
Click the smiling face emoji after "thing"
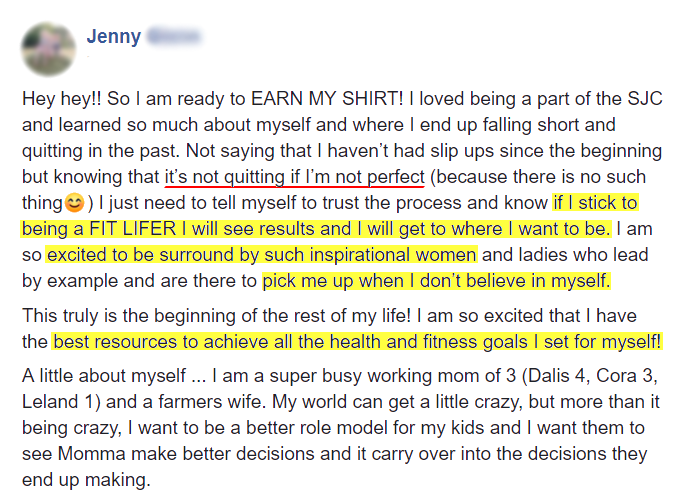pos(75,203)
